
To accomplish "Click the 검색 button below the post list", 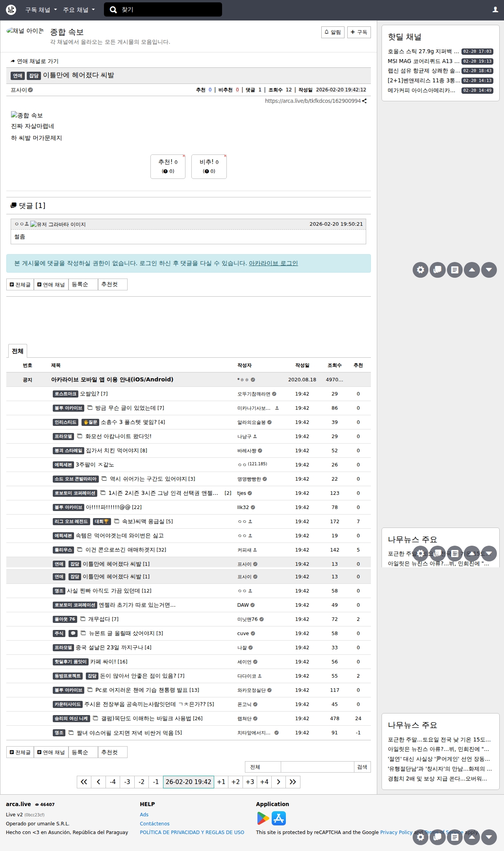I will [362, 767].
